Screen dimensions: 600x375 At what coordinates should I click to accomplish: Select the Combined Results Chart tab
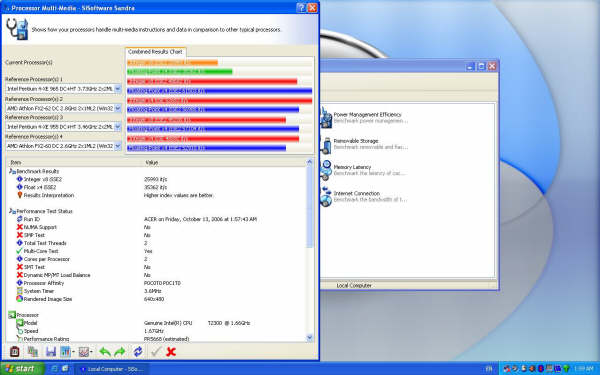pyautogui.click(x=155, y=52)
